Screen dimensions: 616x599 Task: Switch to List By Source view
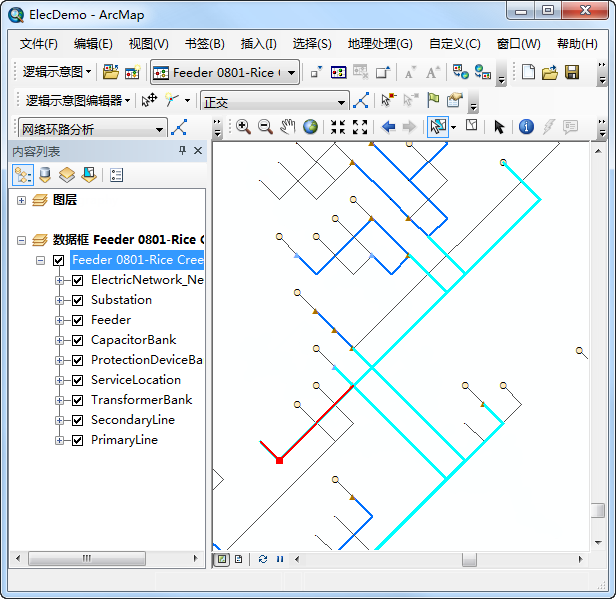click(44, 175)
